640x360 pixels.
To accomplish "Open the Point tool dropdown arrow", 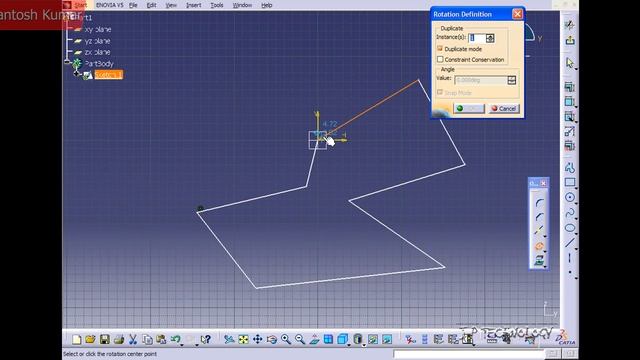I will (576, 278).
